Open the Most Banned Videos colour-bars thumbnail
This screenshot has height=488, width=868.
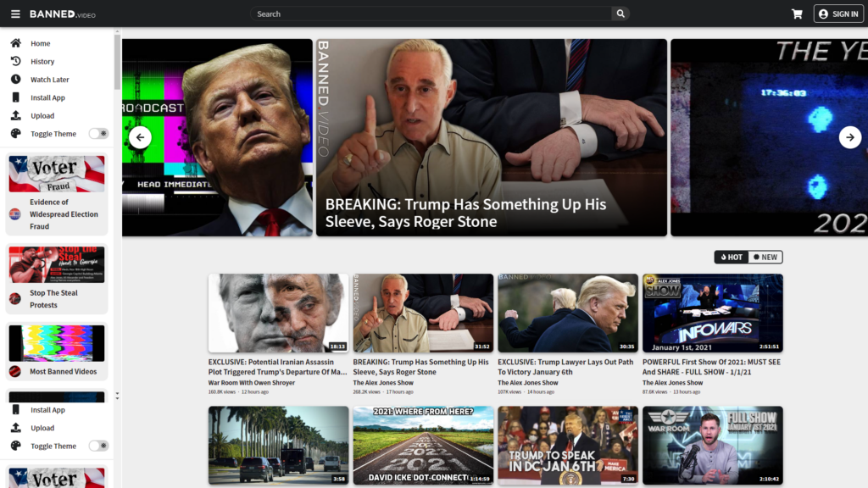click(x=57, y=344)
